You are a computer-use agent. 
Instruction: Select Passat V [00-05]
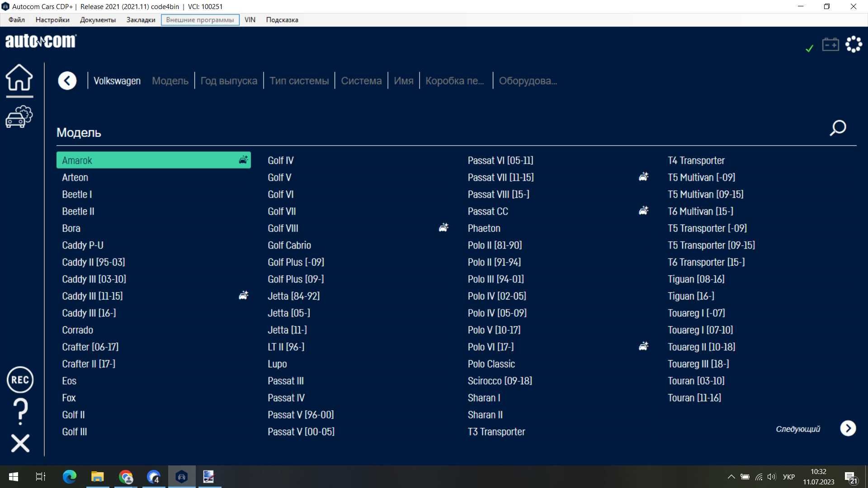pyautogui.click(x=301, y=432)
